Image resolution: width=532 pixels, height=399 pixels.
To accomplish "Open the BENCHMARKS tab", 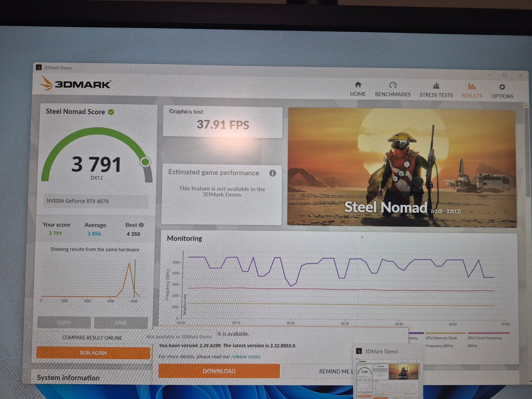I will (x=393, y=89).
